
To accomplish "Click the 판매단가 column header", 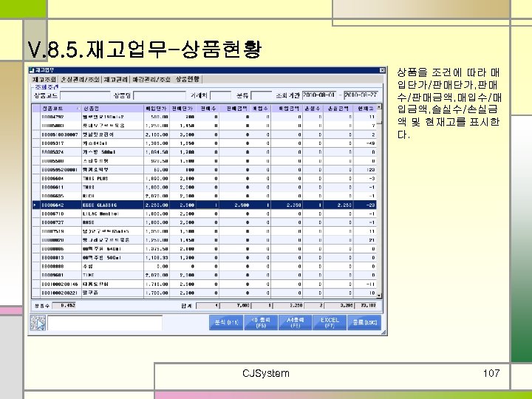I will pyautogui.click(x=183, y=108).
